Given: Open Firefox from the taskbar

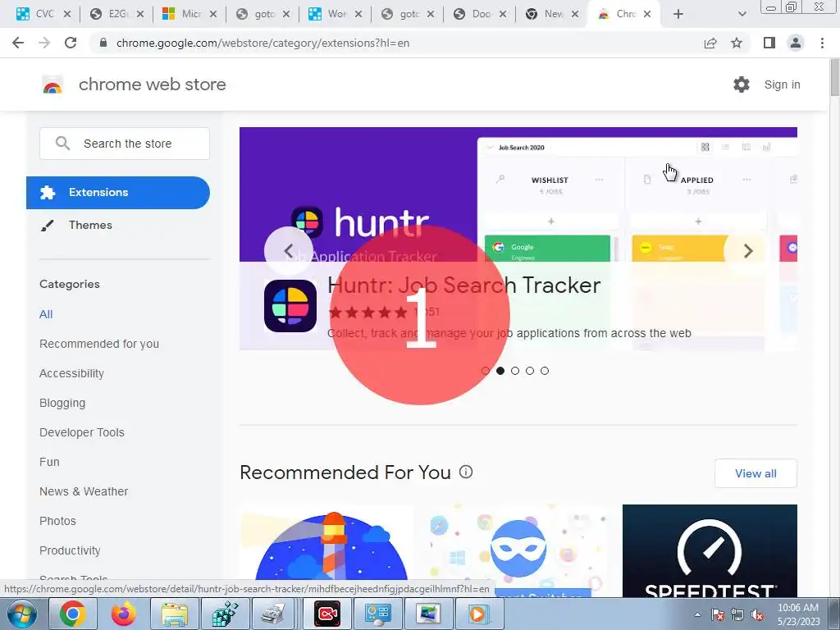Looking at the screenshot, I should (x=124, y=614).
